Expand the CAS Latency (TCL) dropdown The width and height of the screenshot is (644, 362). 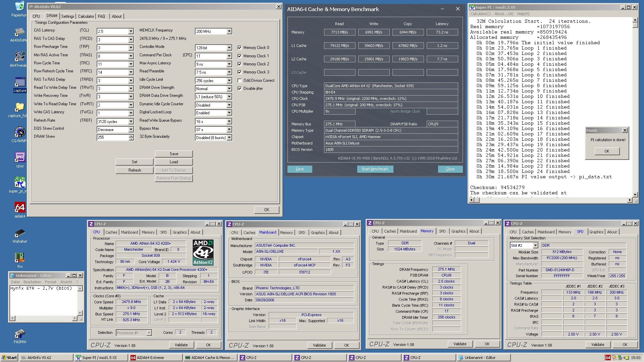pos(131,32)
